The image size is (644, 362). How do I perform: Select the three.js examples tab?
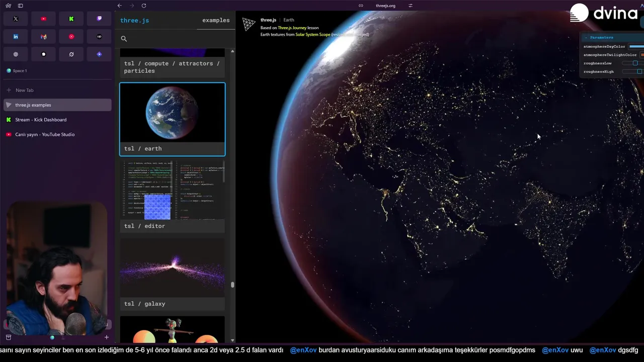pyautogui.click(x=57, y=105)
